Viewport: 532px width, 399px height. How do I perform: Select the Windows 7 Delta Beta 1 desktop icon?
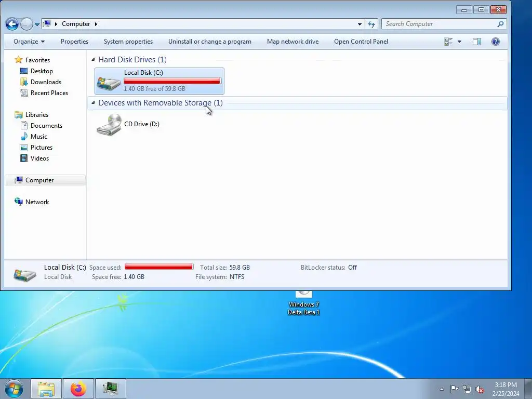click(x=303, y=303)
